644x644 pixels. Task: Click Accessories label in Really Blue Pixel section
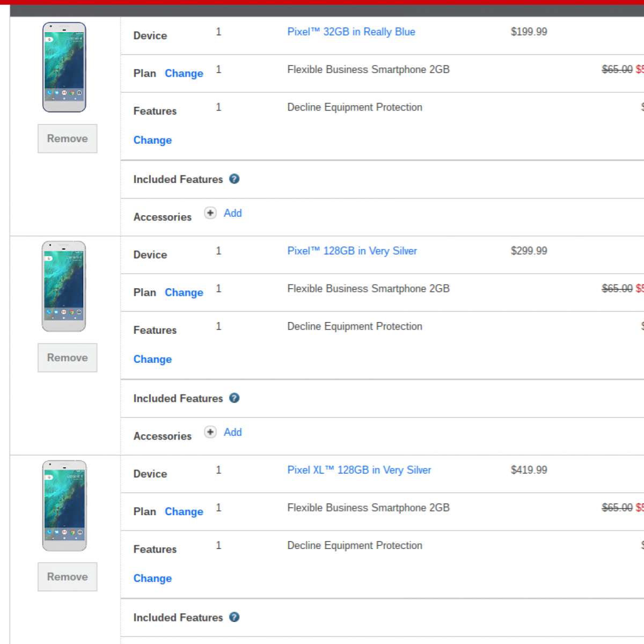(163, 217)
